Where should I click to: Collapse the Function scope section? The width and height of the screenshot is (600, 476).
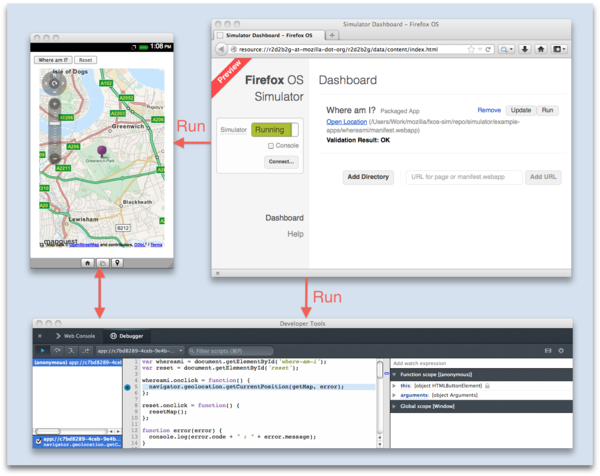click(x=395, y=374)
